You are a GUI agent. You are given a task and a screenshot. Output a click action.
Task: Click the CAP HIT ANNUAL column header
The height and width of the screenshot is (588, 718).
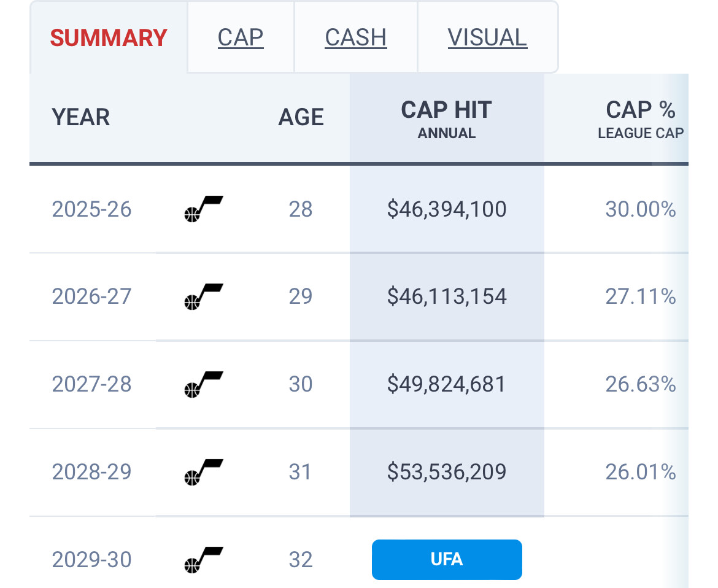pos(446,118)
